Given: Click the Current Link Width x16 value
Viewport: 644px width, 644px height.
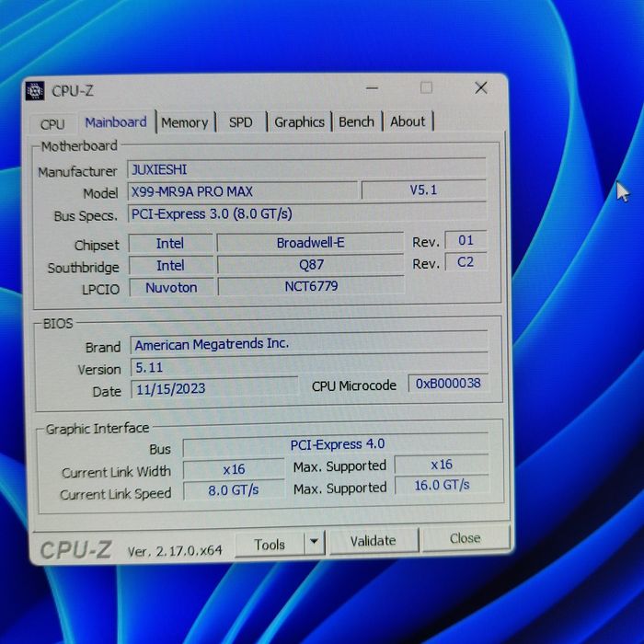Looking at the screenshot, I should [234, 469].
